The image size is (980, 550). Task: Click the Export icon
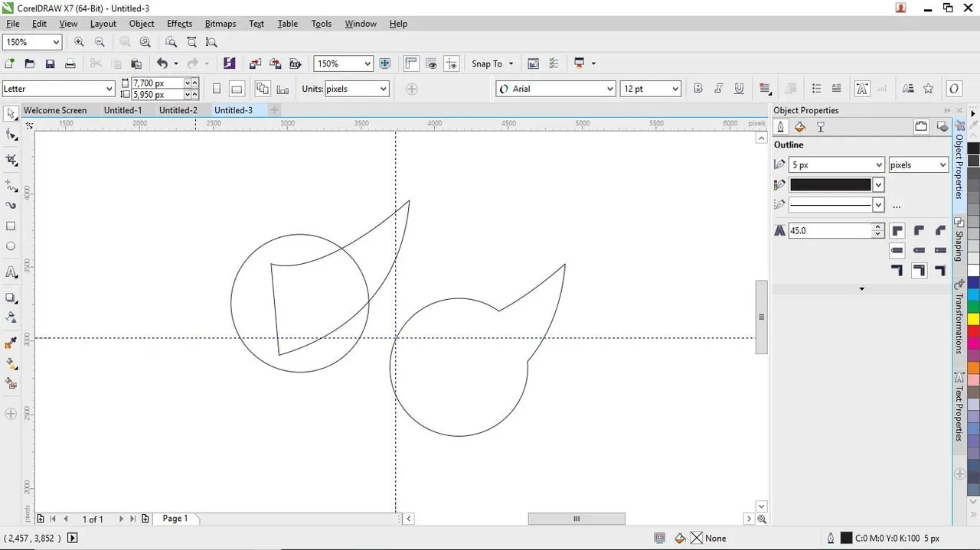pos(275,63)
